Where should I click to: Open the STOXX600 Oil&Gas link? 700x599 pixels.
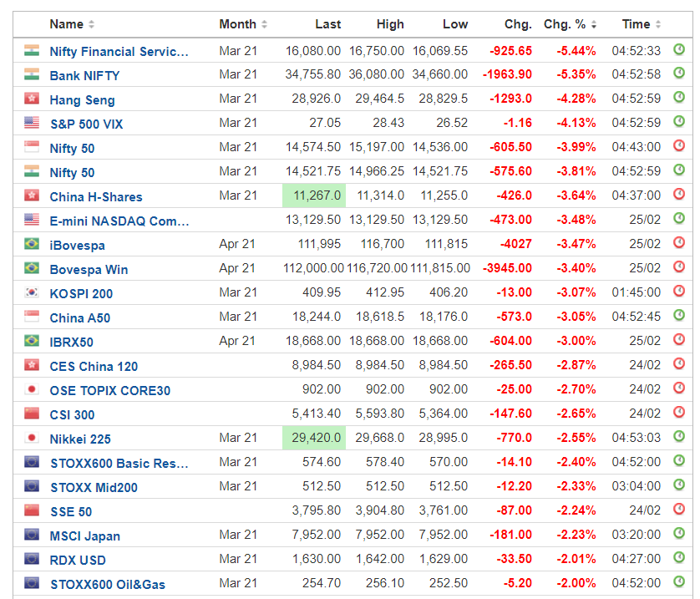[108, 584]
